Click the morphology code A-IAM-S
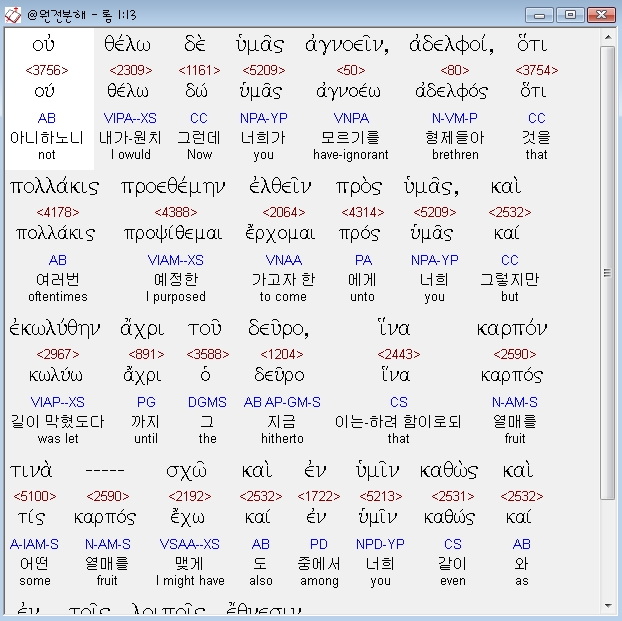622x621 pixels. coord(34,544)
